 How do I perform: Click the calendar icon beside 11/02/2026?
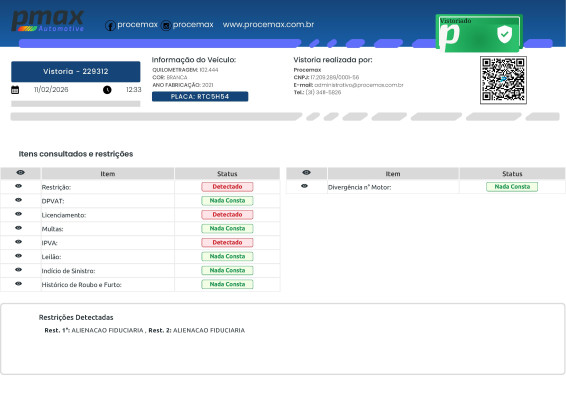coord(15,90)
